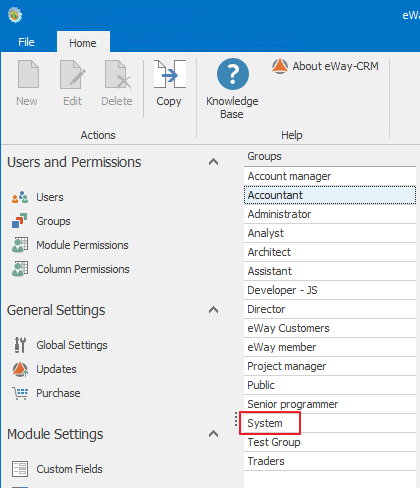Open the Purchase section
The width and height of the screenshot is (420, 488).
46,393
